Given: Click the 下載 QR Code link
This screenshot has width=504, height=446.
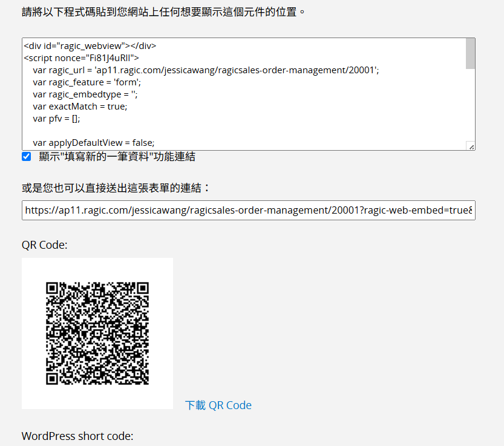Looking at the screenshot, I should coord(218,405).
